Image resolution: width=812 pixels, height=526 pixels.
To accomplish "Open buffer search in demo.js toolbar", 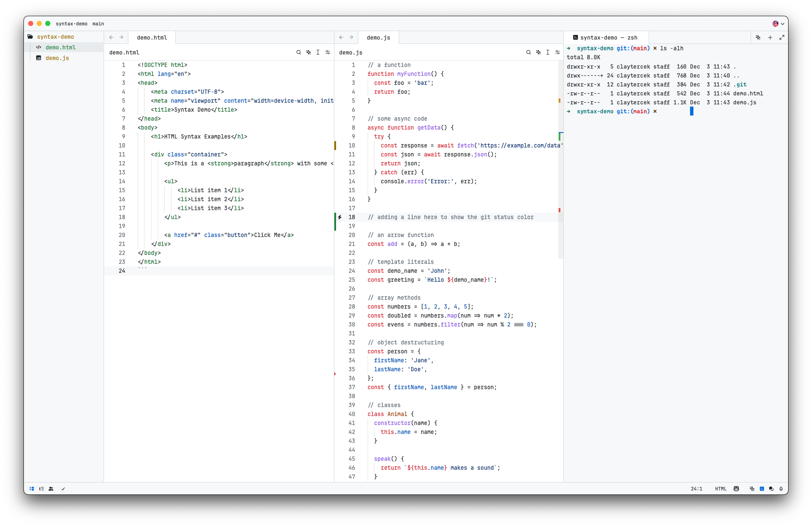I will (528, 52).
